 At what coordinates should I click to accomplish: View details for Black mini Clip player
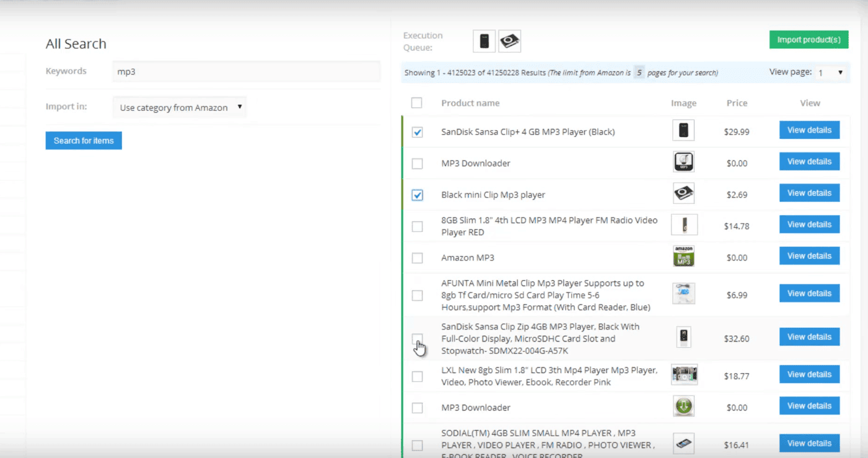pyautogui.click(x=809, y=193)
